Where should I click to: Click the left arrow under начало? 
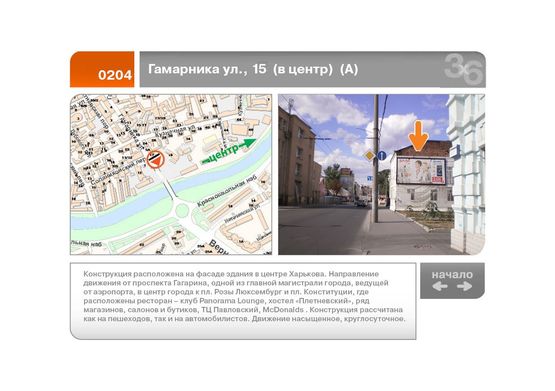click(x=440, y=286)
